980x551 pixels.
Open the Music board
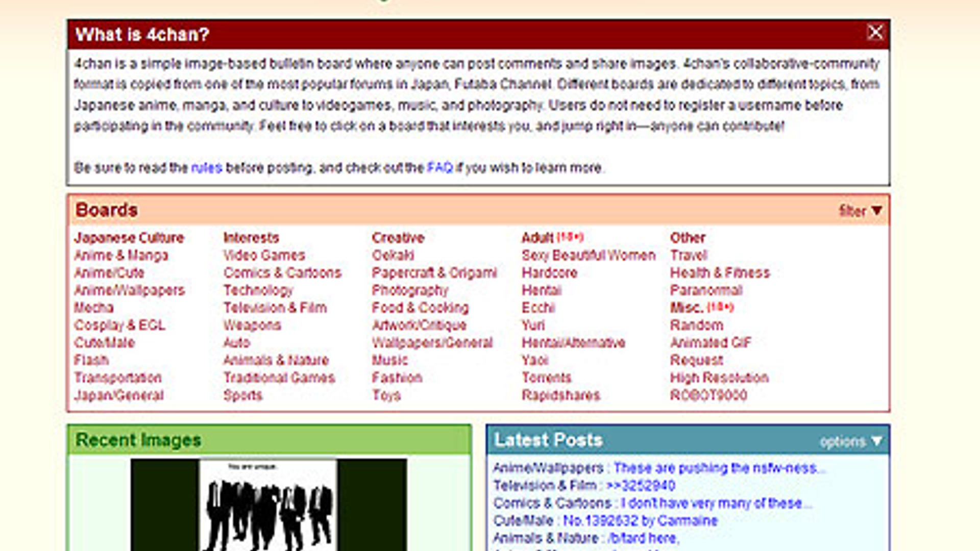coord(390,360)
